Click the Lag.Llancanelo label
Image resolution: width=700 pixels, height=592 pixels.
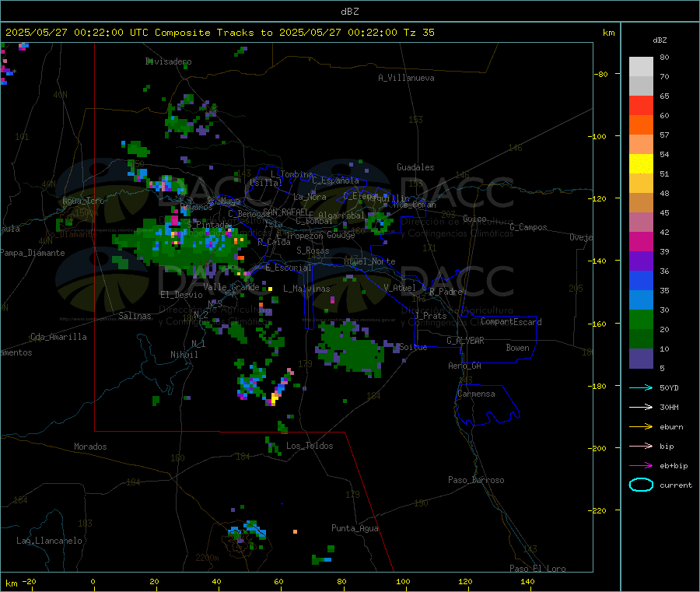[50, 541]
